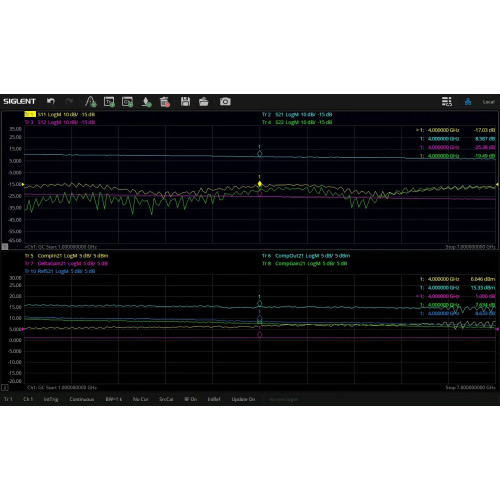
Task: Toggle RF On status entry
Action: [191, 399]
